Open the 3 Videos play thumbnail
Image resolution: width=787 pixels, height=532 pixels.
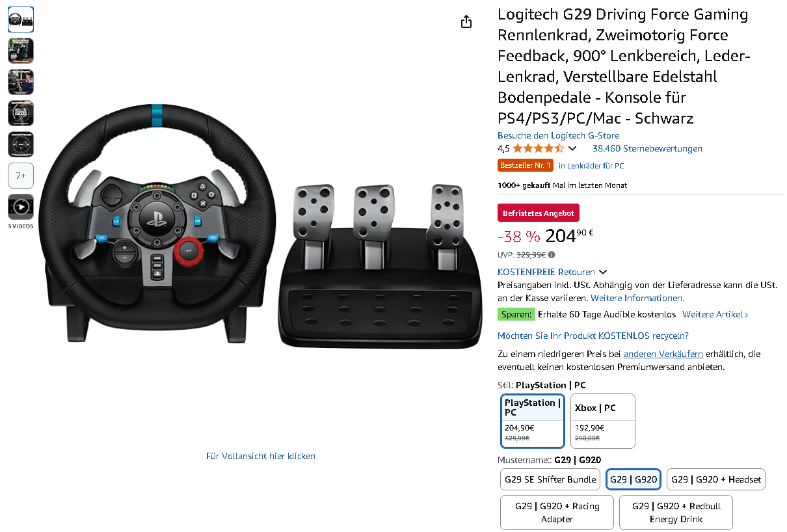[21, 207]
